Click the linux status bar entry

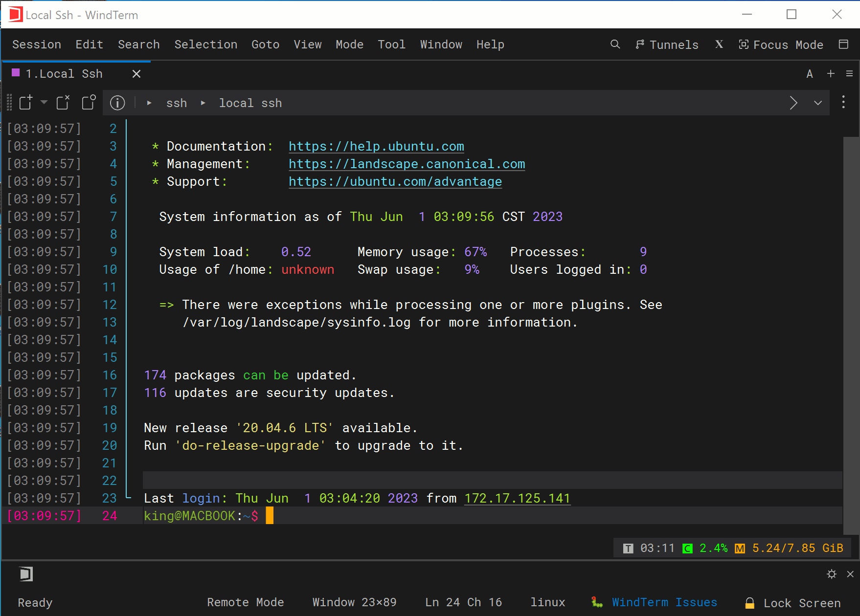548,602
